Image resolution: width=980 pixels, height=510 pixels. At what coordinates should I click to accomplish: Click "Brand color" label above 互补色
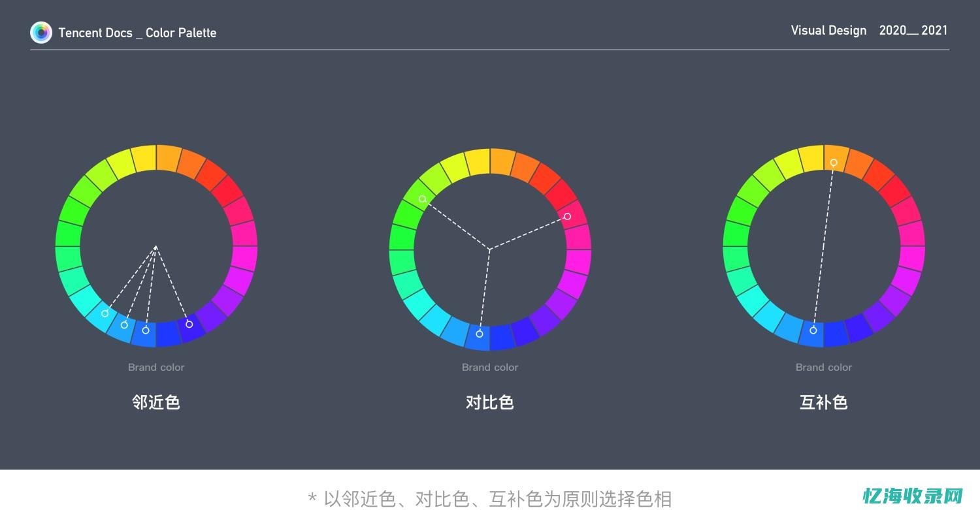coord(824,368)
